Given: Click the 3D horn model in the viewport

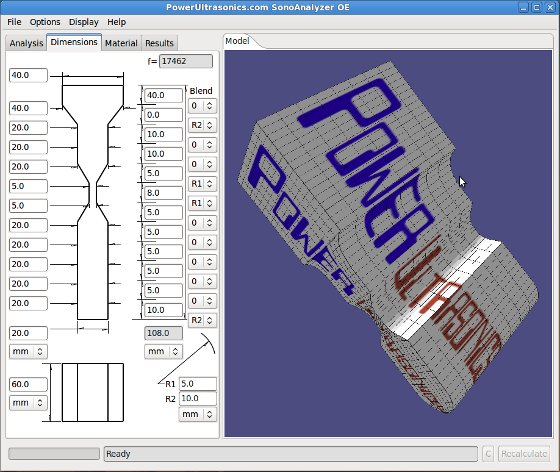Looking at the screenshot, I should [x=388, y=236].
